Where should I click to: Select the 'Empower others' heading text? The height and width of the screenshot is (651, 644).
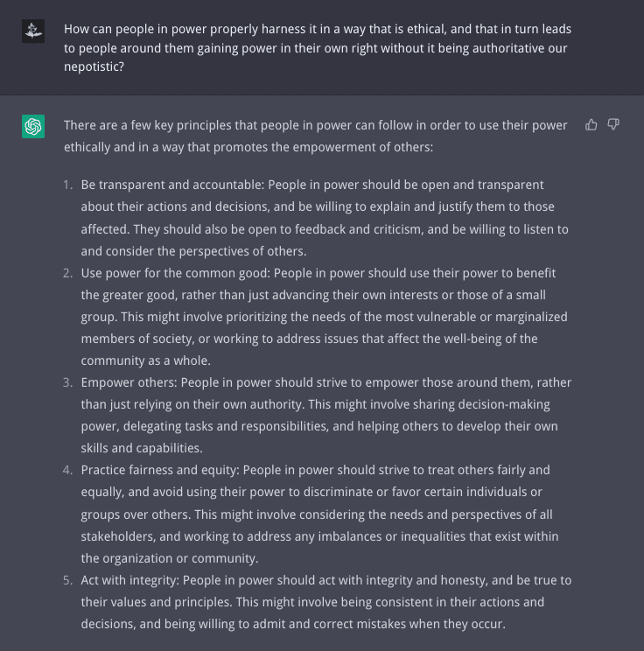pyautogui.click(x=129, y=382)
